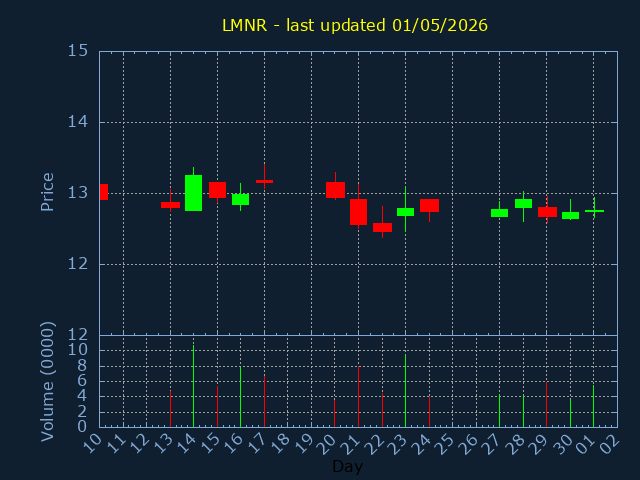Click day axis tick label "20"
This screenshot has height=480, width=640.
click(x=327, y=443)
